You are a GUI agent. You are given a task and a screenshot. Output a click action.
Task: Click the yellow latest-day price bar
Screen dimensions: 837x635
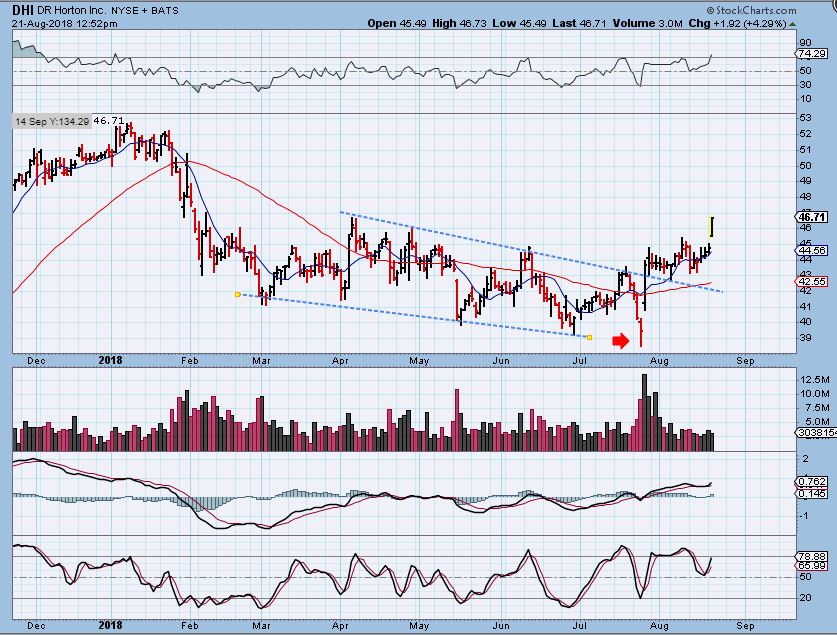coord(712,227)
